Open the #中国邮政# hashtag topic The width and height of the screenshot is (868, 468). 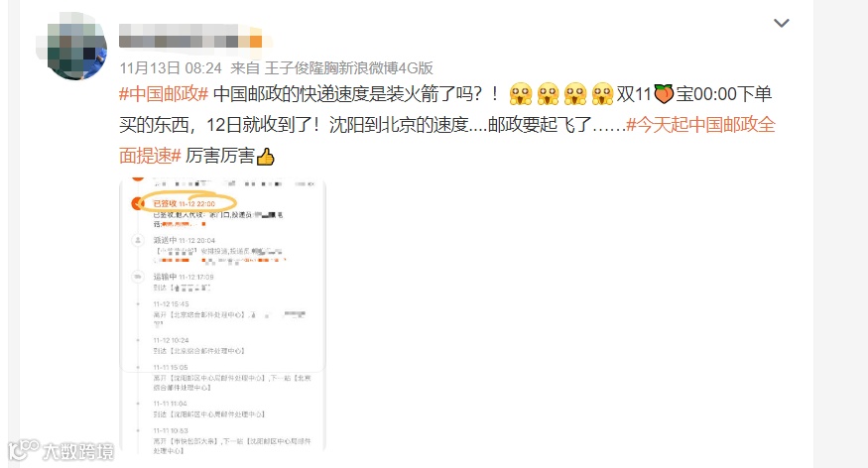click(164, 93)
